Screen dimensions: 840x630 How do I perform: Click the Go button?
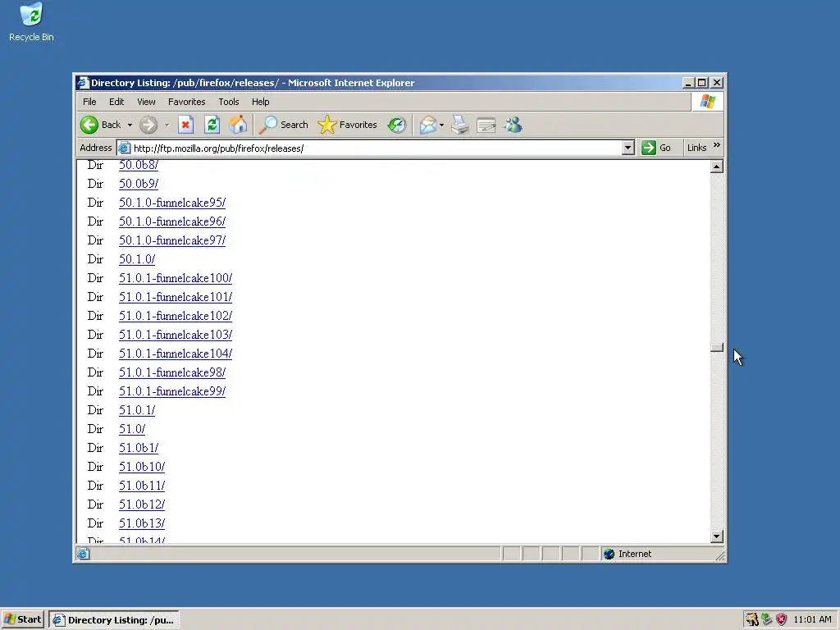(x=656, y=148)
